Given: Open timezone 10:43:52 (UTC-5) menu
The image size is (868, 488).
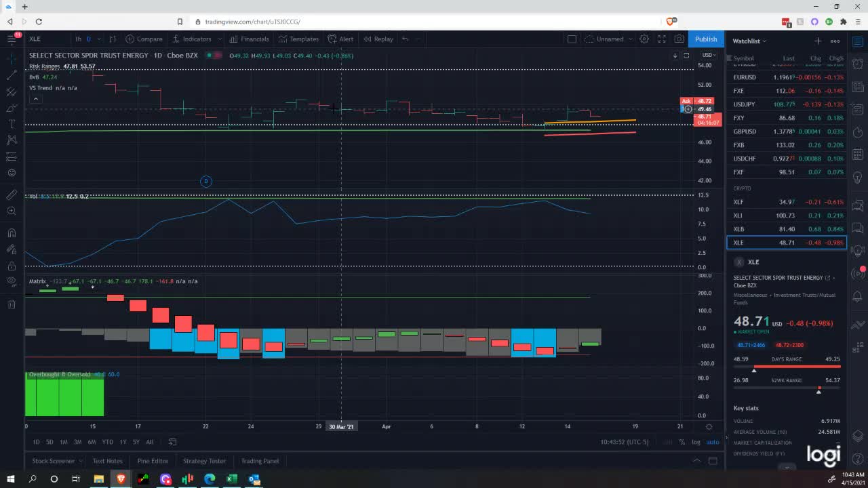Looking at the screenshot, I should pyautogui.click(x=625, y=442).
